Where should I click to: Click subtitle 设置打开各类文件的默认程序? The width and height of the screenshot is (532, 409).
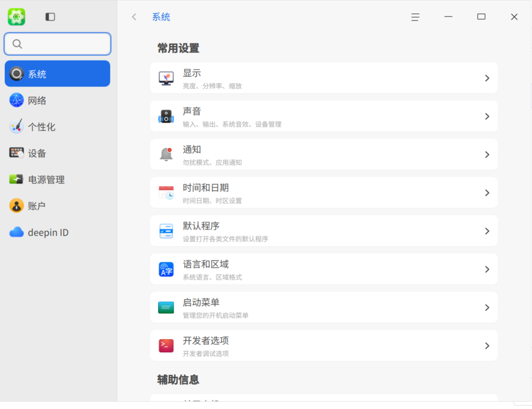(x=226, y=239)
